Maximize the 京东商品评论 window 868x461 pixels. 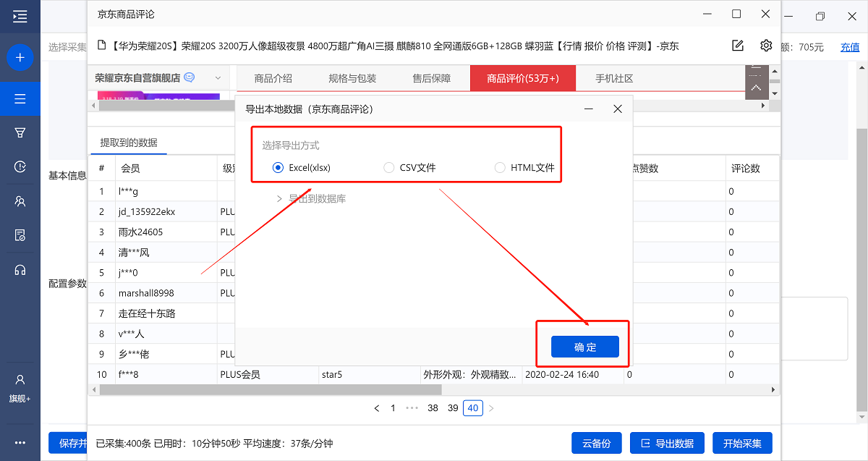736,14
